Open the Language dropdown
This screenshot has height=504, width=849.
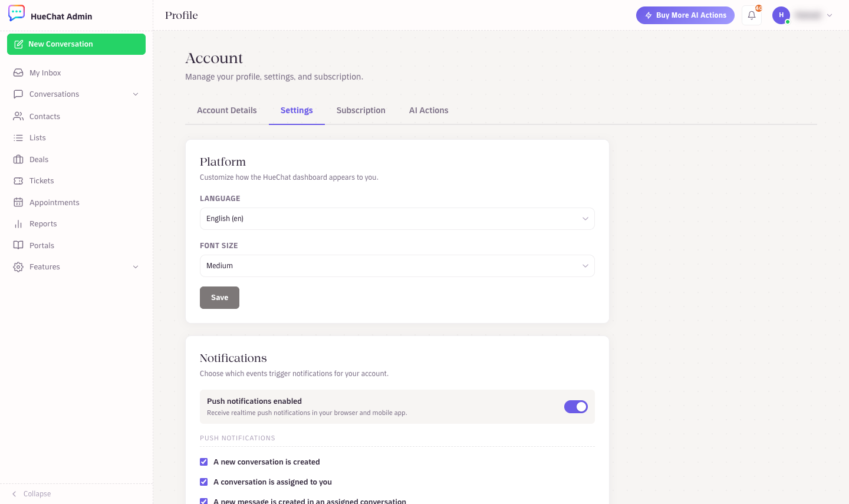tap(397, 219)
